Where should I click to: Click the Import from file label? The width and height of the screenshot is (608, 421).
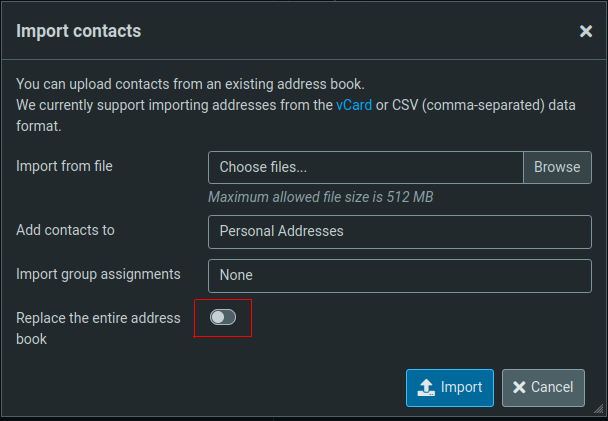click(x=64, y=166)
